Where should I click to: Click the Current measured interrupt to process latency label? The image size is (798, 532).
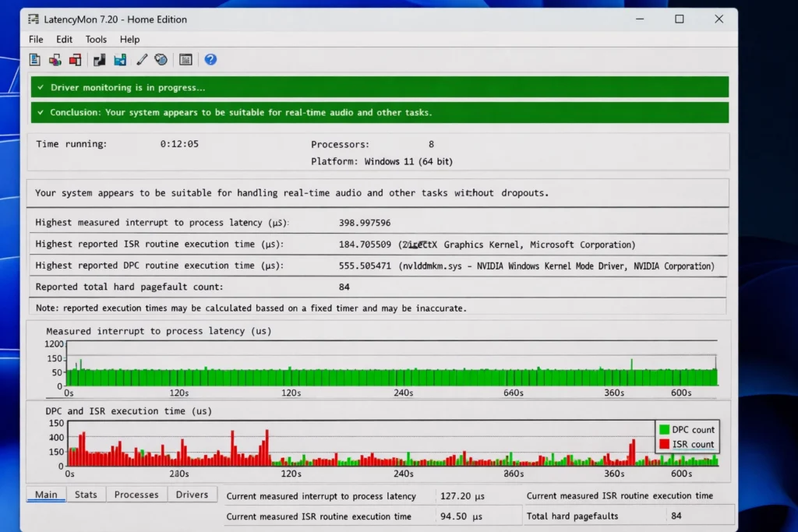coord(321,496)
